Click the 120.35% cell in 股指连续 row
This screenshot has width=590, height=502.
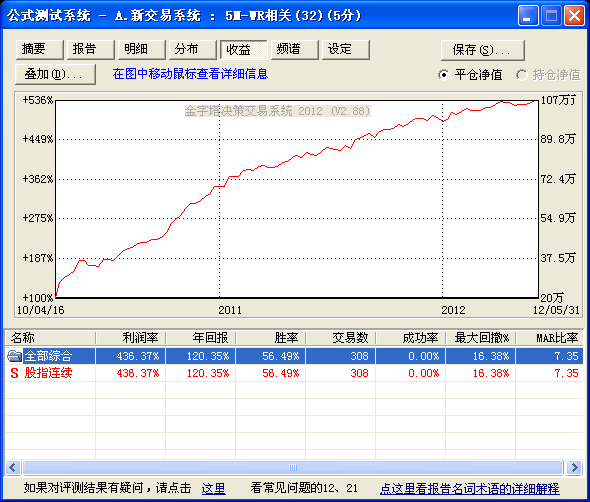coord(201,373)
